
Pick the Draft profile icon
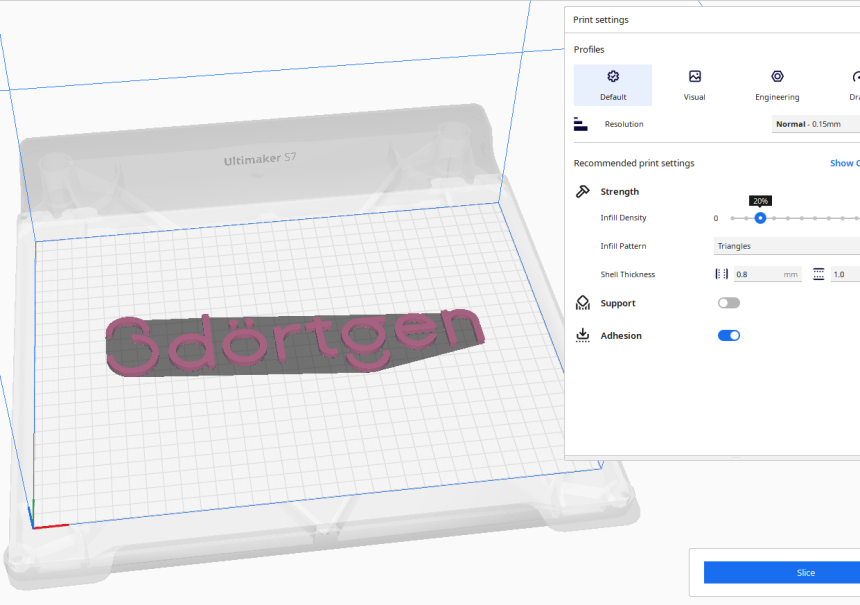point(855,77)
